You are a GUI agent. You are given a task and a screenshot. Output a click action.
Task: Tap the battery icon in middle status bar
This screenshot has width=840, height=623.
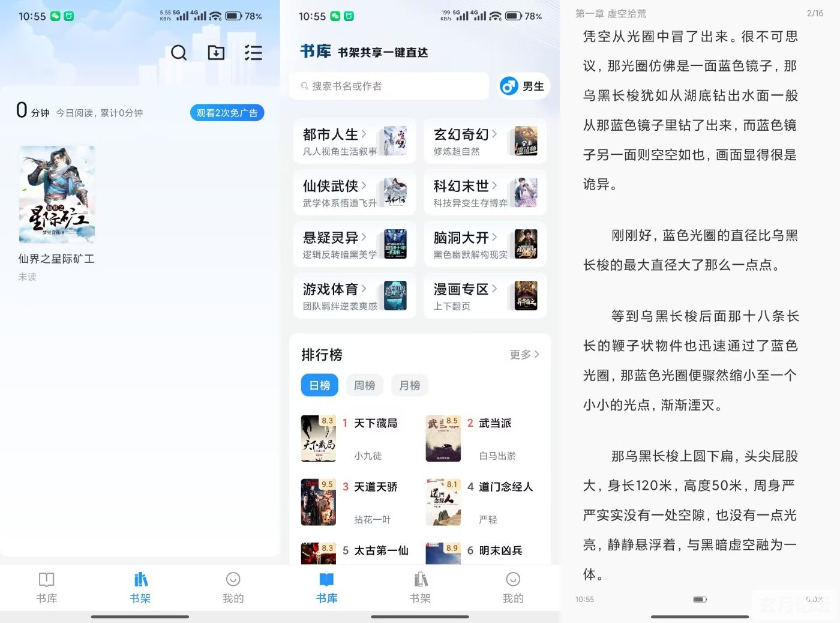(514, 16)
